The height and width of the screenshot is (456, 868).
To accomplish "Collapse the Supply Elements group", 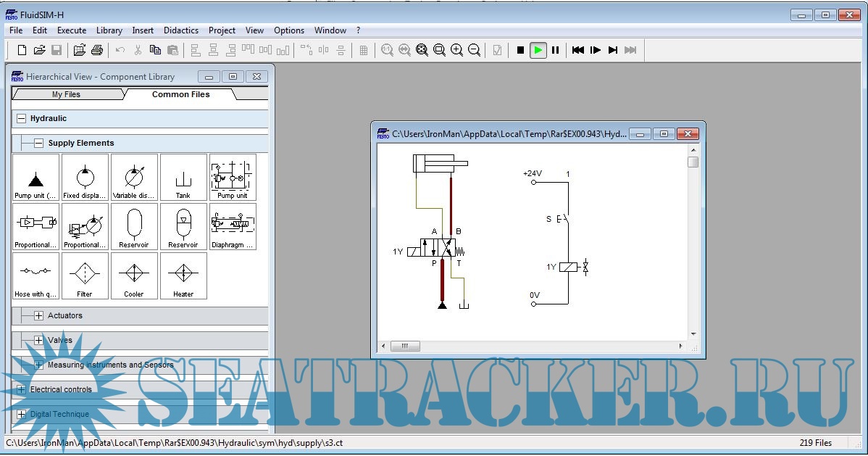I will pos(39,143).
